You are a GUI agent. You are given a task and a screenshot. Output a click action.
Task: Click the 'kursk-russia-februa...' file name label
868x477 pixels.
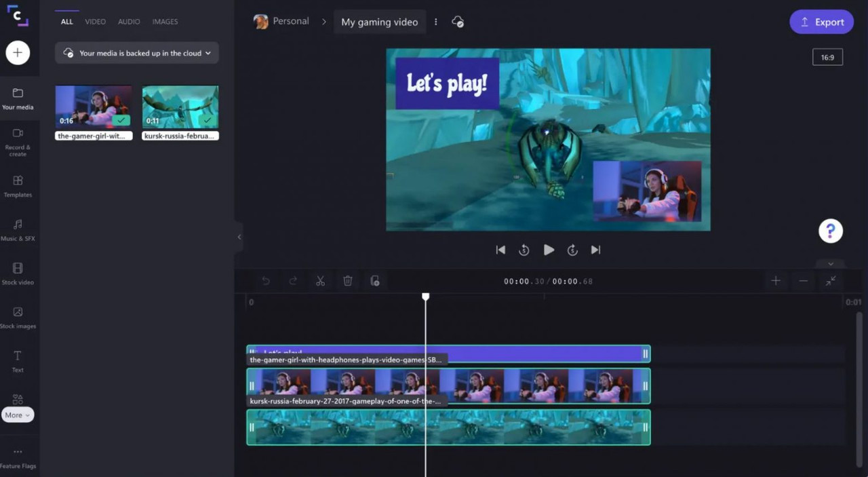coord(180,136)
